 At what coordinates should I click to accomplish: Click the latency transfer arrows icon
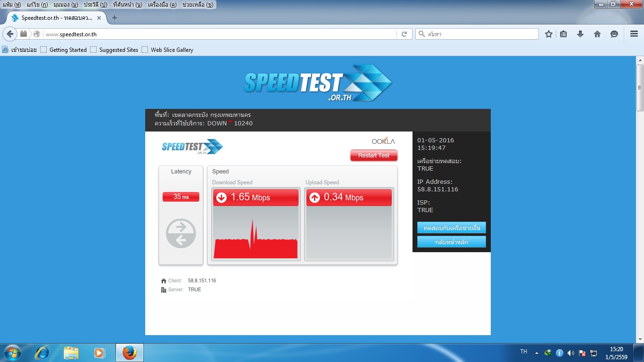tap(181, 233)
